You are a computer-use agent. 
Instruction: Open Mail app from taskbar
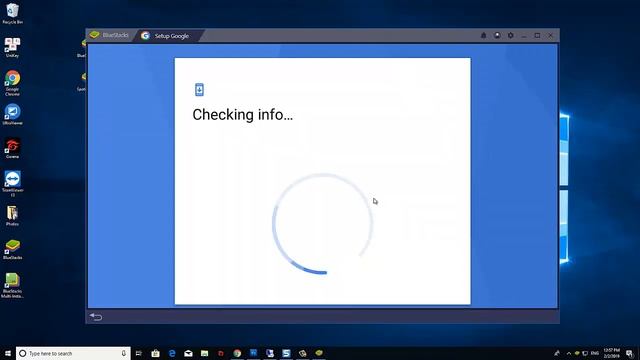coord(188,353)
